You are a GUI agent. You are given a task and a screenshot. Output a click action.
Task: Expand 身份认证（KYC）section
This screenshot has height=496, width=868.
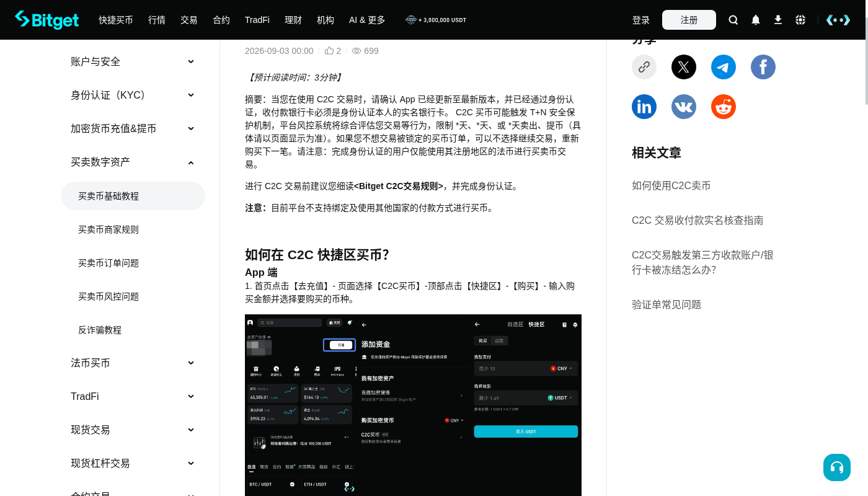pyautogui.click(x=133, y=95)
